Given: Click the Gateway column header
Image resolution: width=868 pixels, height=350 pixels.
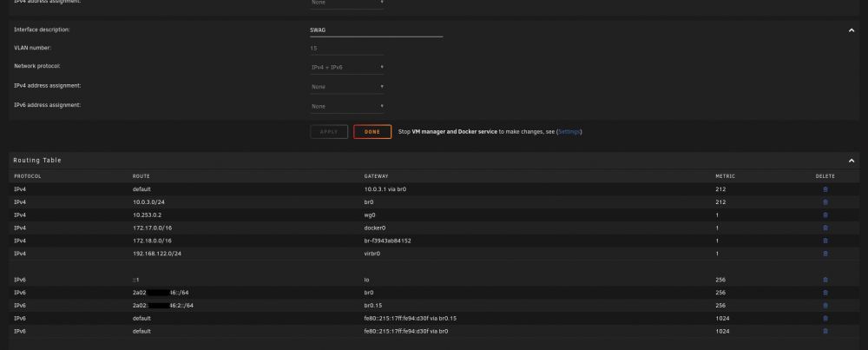Looking at the screenshot, I should point(376,176).
